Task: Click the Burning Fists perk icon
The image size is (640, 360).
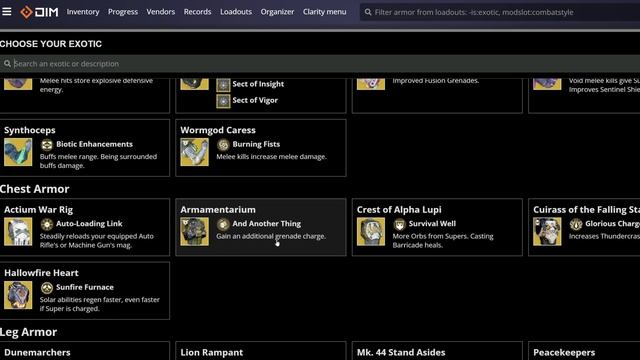Action: [x=223, y=144]
